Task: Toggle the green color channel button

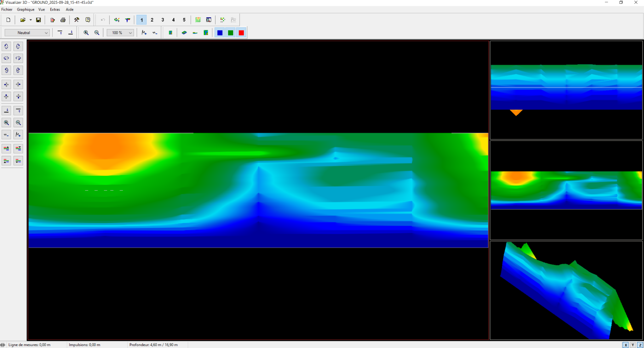Action: (231, 33)
